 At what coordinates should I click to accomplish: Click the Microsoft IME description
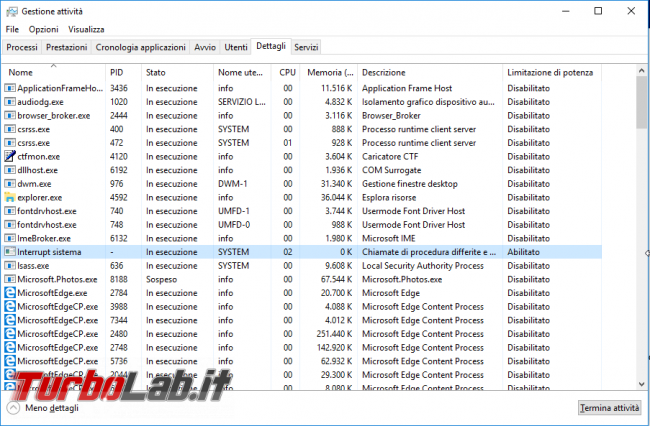tap(388, 238)
